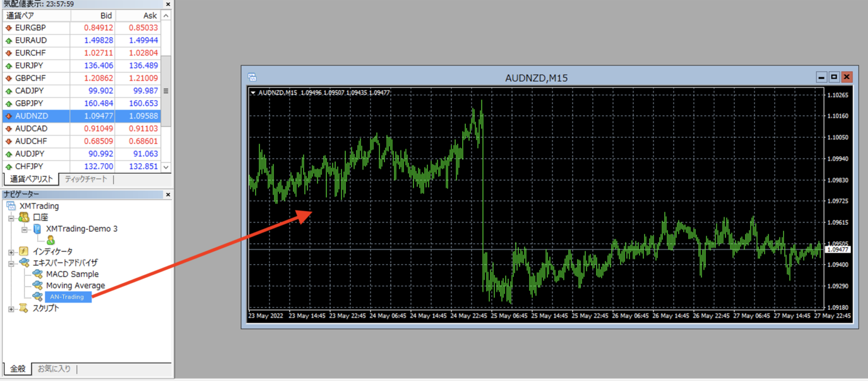Click the XMTrading root icon in navigator

[x=11, y=206]
